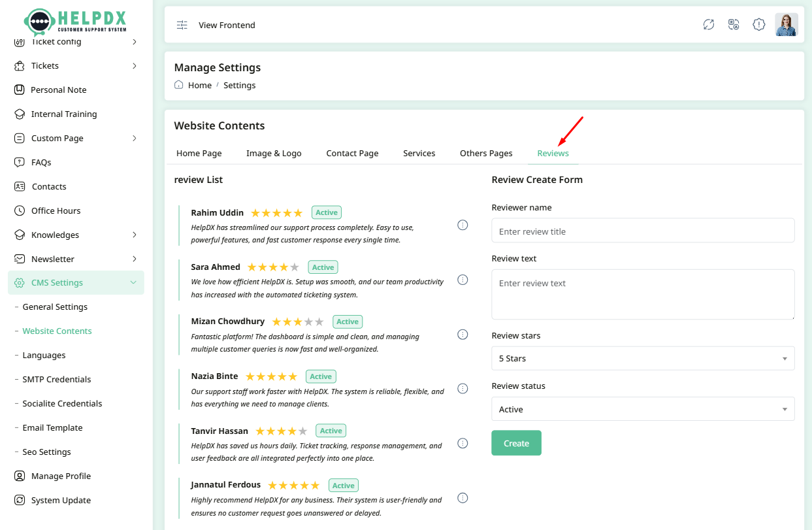Click the Active badge on Nazia Binte
Viewport: 812px width, 530px height.
click(321, 376)
